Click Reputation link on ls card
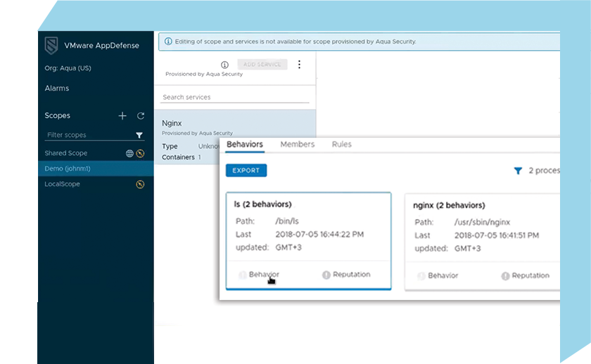Screen dimensions: 591x364 351,275
